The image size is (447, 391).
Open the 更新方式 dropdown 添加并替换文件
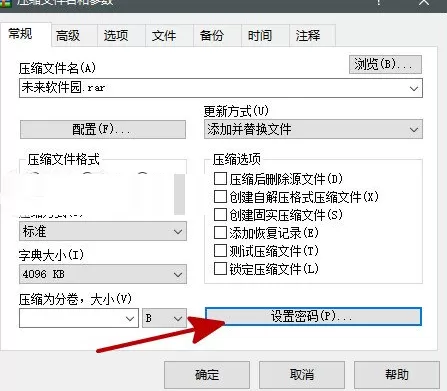point(313,129)
